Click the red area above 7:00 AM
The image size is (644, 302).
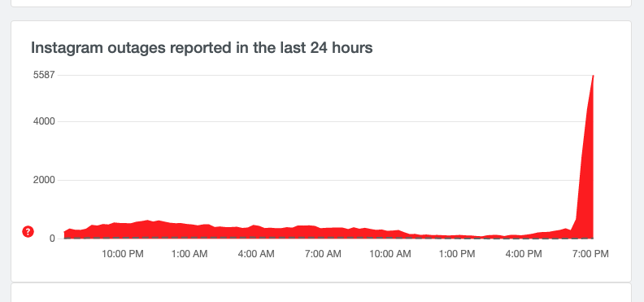[x=324, y=234]
